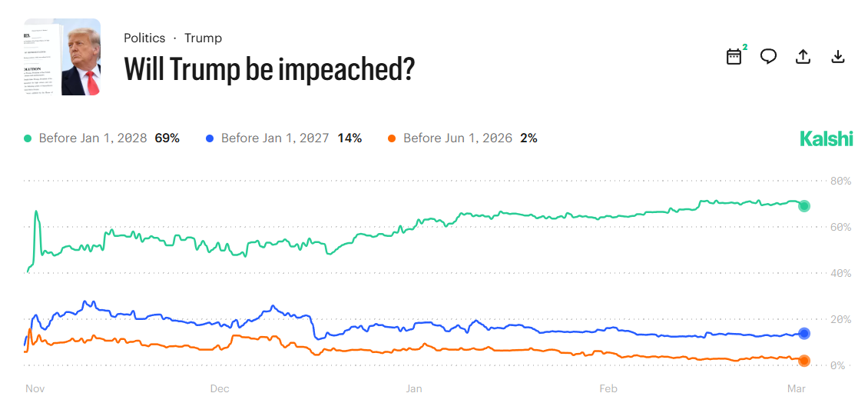Open the calendar events icon

734,57
